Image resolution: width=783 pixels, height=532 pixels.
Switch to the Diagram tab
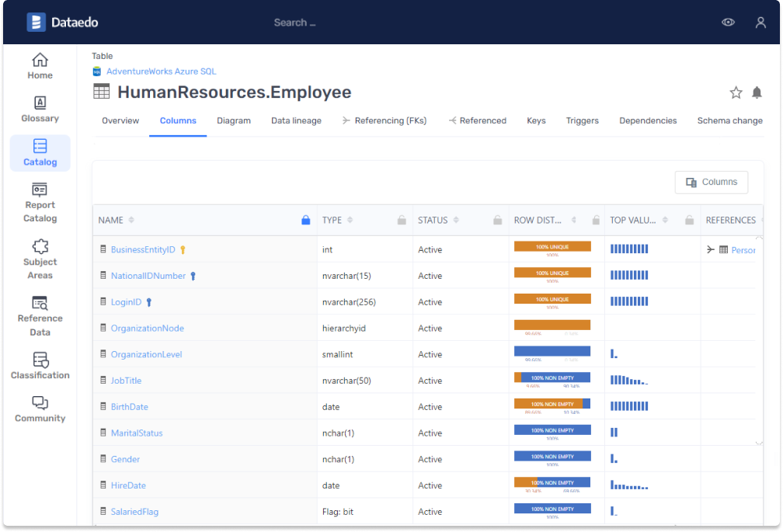234,121
